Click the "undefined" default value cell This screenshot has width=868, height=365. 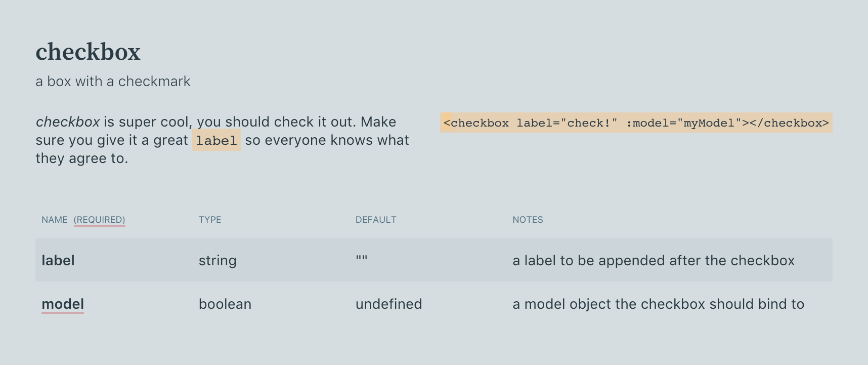tap(388, 304)
